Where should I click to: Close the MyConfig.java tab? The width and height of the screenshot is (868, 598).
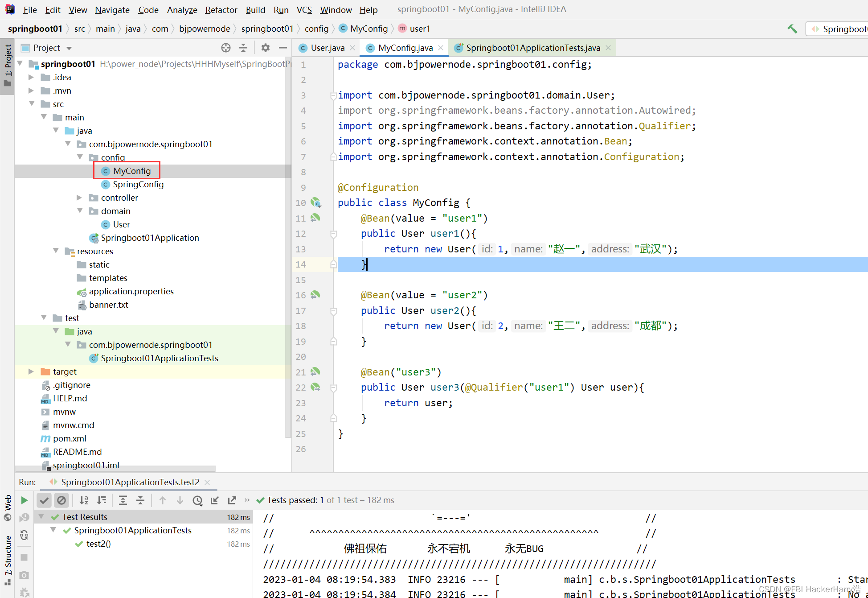pos(441,48)
